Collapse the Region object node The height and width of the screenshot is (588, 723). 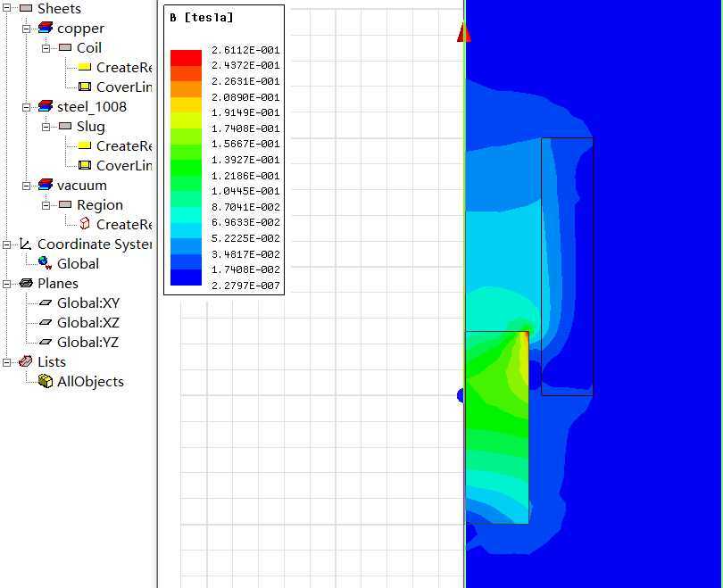click(x=46, y=205)
